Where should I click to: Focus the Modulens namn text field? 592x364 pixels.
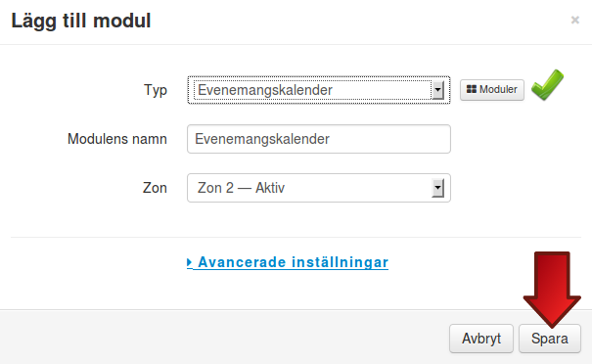point(319,139)
